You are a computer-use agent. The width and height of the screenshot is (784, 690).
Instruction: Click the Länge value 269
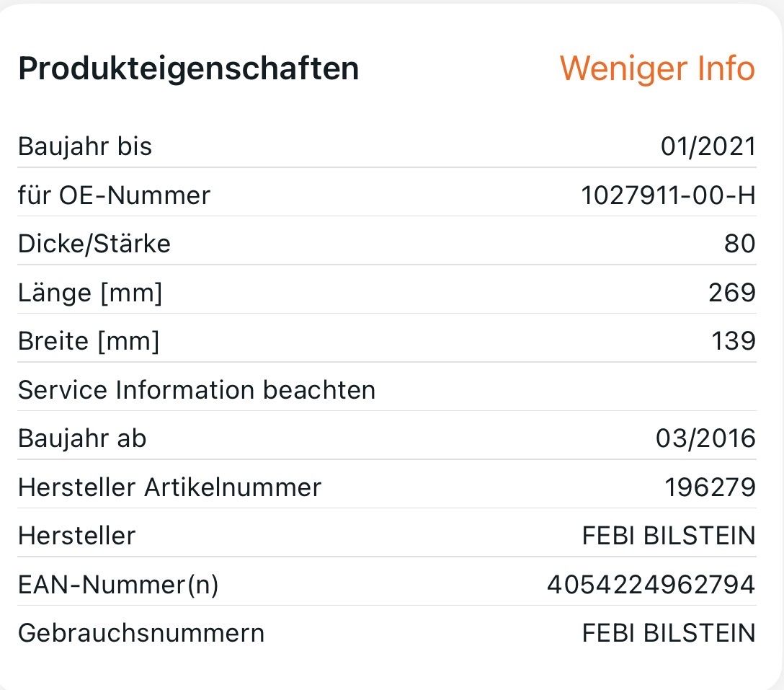click(x=732, y=293)
